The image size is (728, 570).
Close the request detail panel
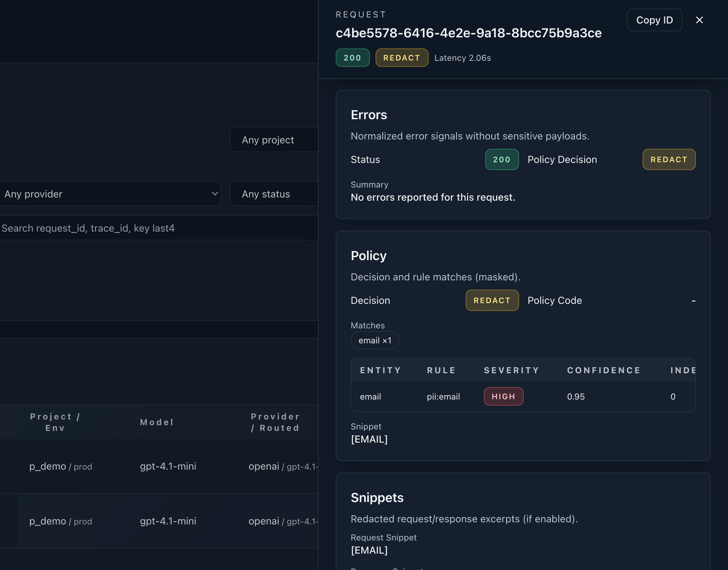(700, 20)
